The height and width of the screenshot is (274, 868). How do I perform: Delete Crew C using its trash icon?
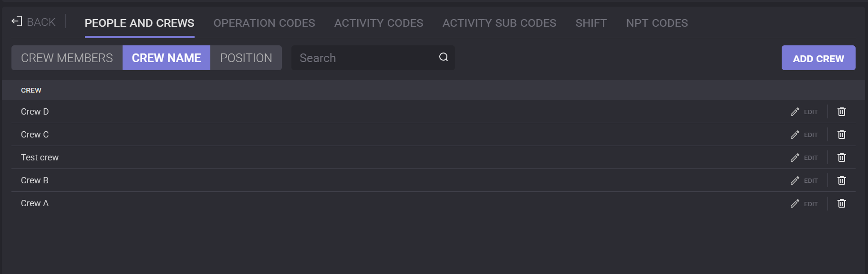pos(842,135)
